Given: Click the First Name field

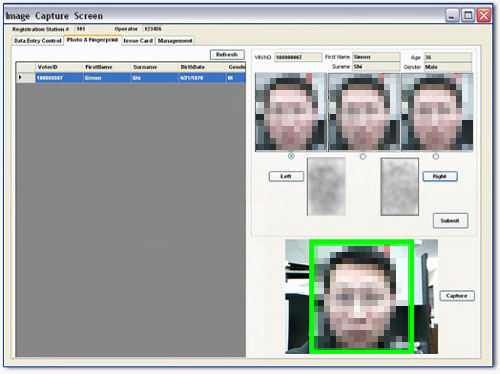Looking at the screenshot, I should pos(376,57).
